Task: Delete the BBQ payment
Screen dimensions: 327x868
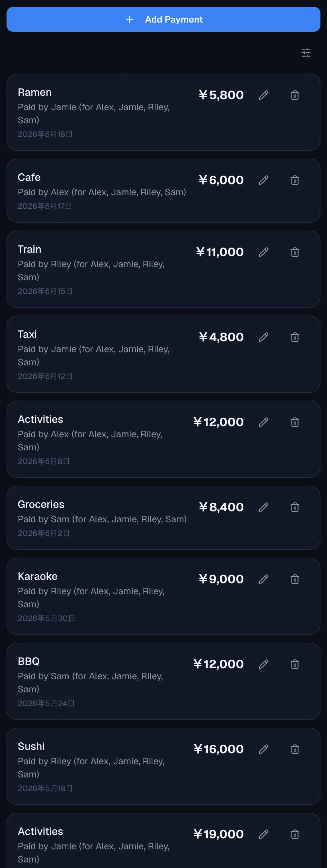Action: pyautogui.click(x=295, y=664)
